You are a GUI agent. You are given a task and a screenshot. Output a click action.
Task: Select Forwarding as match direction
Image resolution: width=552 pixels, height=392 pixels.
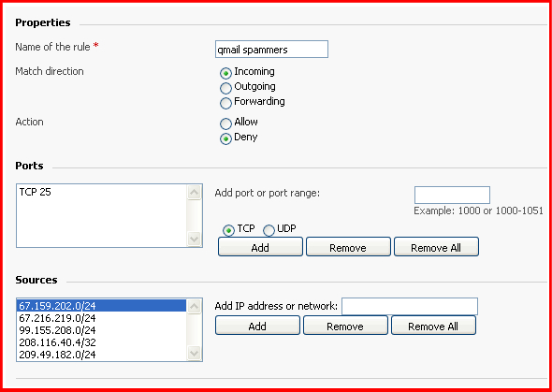[x=225, y=103]
